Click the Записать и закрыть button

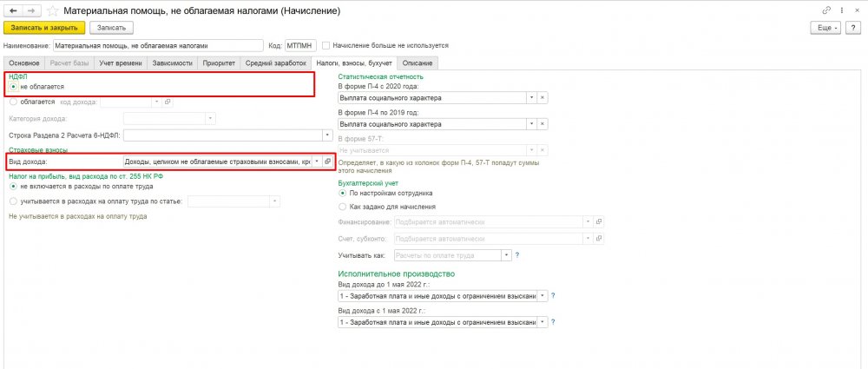(x=44, y=28)
